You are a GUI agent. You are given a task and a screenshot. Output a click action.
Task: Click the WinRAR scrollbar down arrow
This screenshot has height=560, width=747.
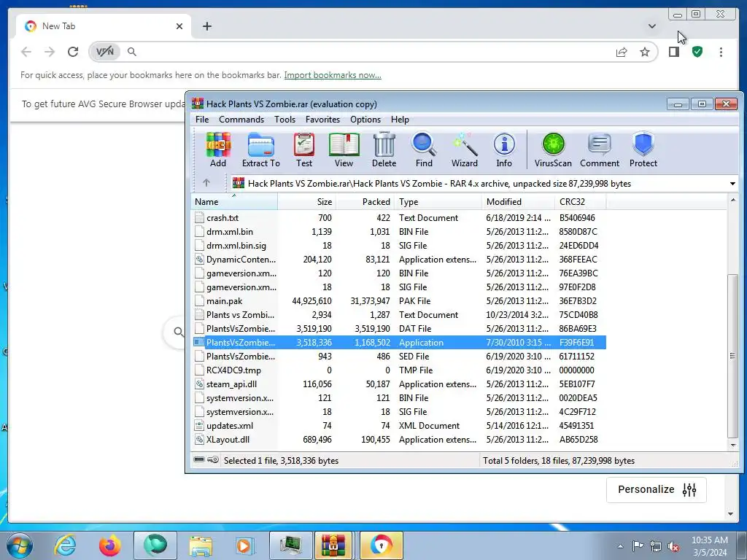tap(732, 446)
